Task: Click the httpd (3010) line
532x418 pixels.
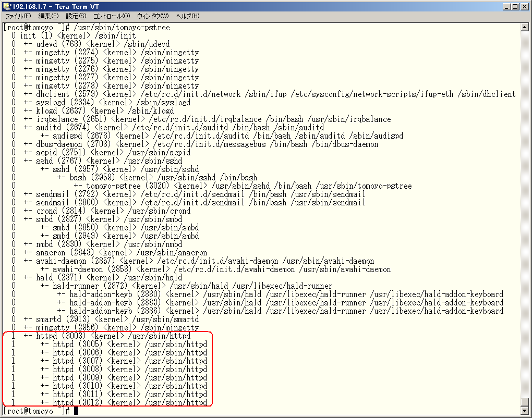Action: click(109, 386)
